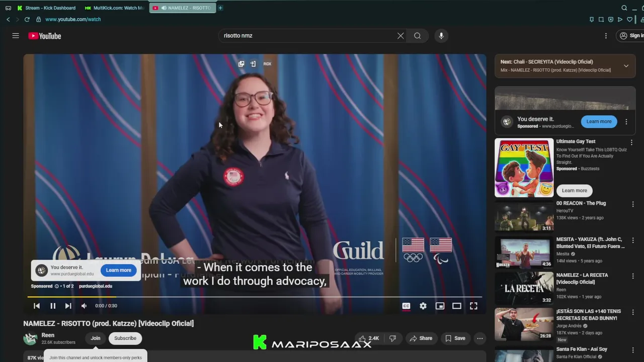The height and width of the screenshot is (362, 644).
Task: Subscribe to the Reen channel
Action: pyautogui.click(x=125, y=338)
